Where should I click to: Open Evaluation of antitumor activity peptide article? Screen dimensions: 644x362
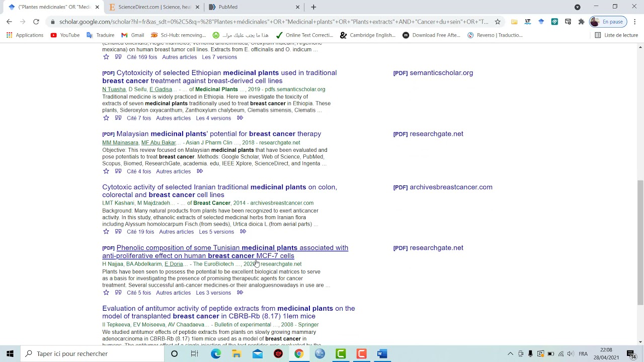(228, 312)
